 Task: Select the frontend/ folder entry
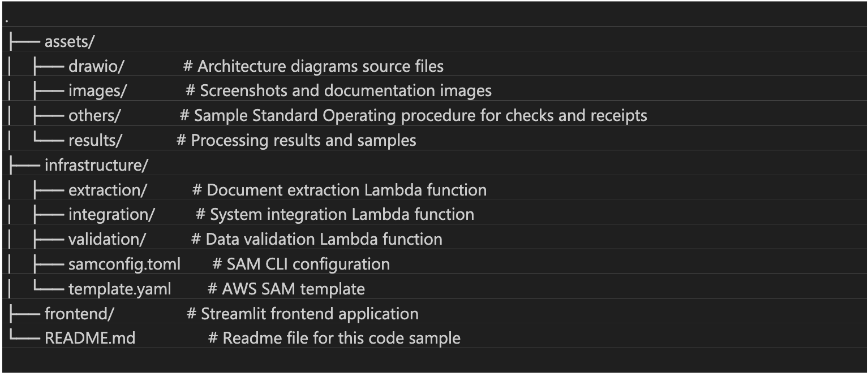(x=79, y=314)
